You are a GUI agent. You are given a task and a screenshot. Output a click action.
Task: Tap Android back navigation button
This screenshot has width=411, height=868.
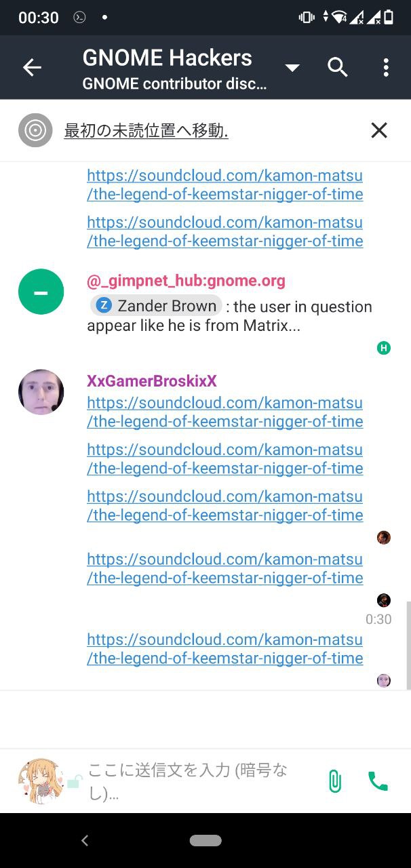click(85, 841)
